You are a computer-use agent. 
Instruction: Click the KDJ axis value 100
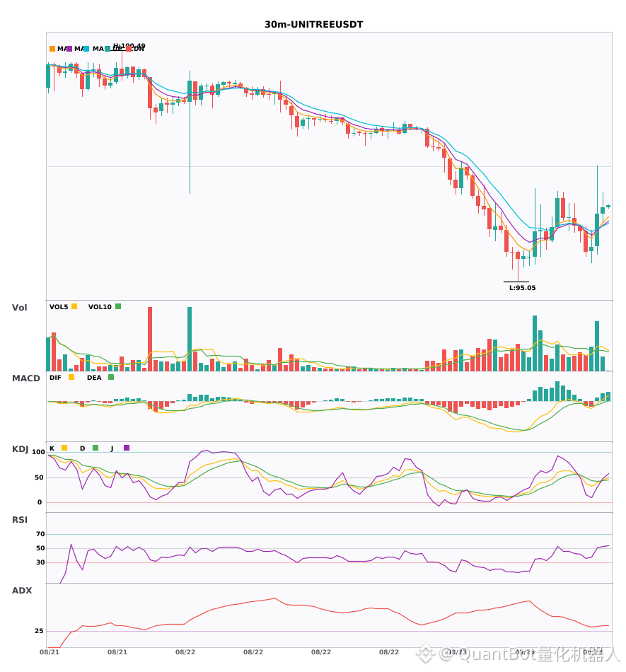tap(38, 452)
